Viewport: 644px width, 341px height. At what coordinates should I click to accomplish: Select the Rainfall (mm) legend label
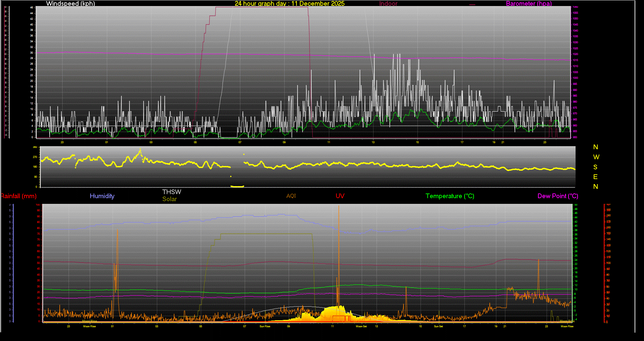(x=19, y=196)
